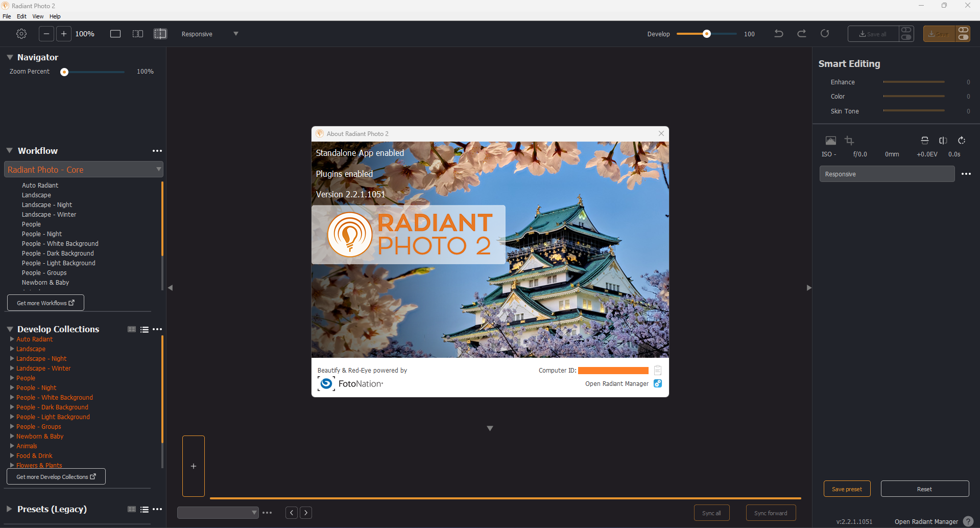Screen dimensions: 980x528
Task: Click the Get more Workflows button
Action: point(45,303)
